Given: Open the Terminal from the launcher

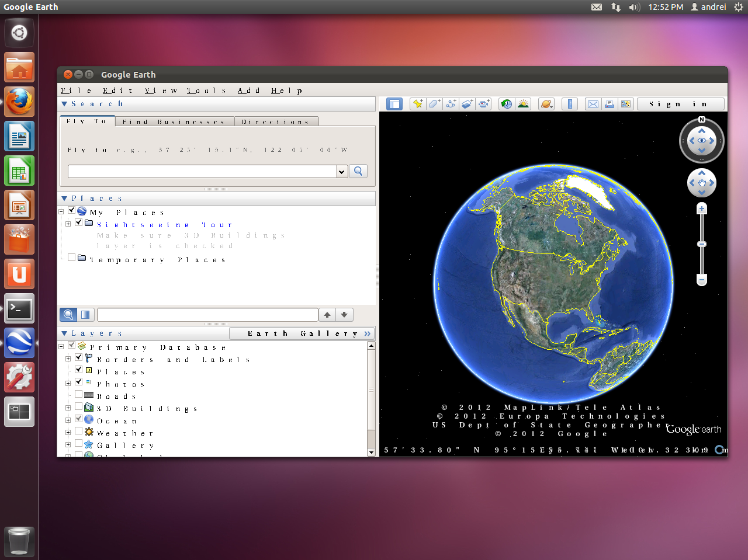Looking at the screenshot, I should [x=19, y=308].
